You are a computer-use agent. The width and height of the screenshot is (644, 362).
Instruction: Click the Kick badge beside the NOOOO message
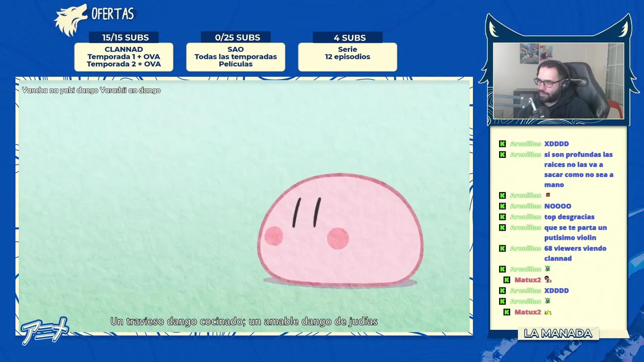click(502, 206)
